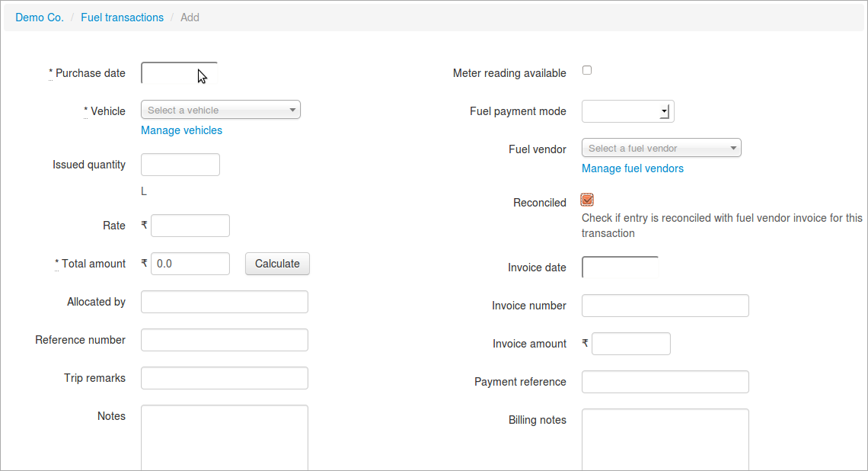Image resolution: width=868 pixels, height=471 pixels.
Task: Click the 'Add' breadcrumb text
Action: pyautogui.click(x=190, y=18)
